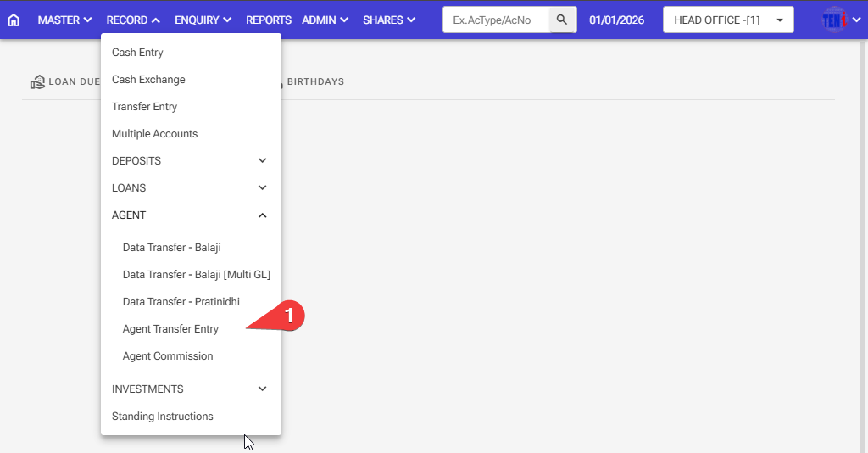Choose Agent Transfer Entry option
Viewport: 868px width, 453px height.
(x=170, y=329)
